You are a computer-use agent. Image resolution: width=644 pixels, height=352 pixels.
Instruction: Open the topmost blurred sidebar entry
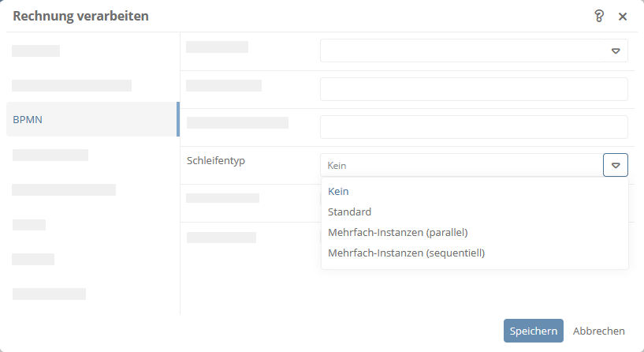point(35,51)
